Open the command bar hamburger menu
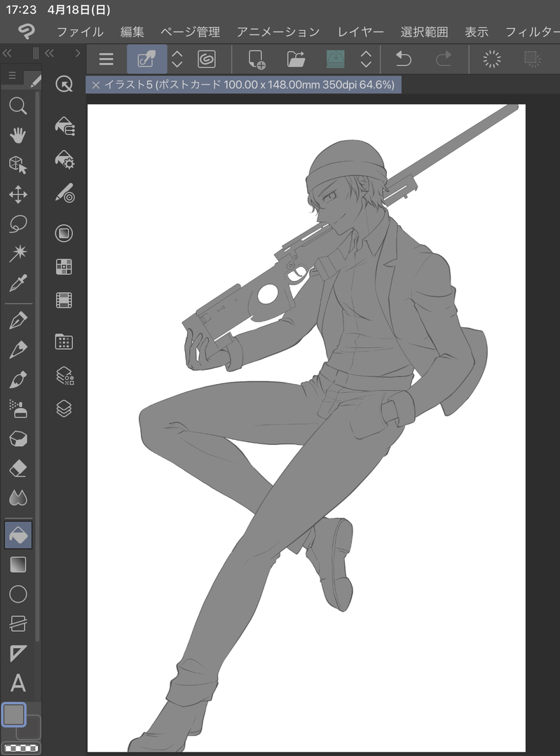Image resolution: width=560 pixels, height=756 pixels. 106,59
